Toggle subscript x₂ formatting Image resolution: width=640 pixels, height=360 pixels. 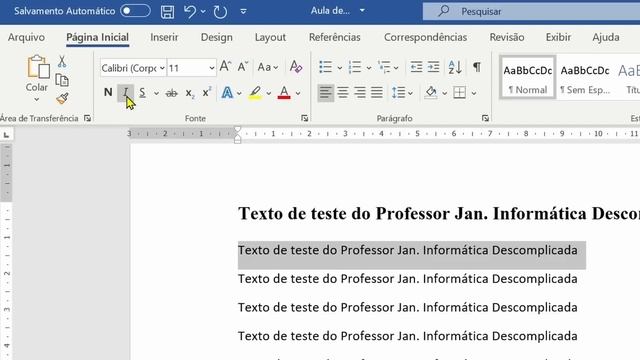[x=190, y=93]
